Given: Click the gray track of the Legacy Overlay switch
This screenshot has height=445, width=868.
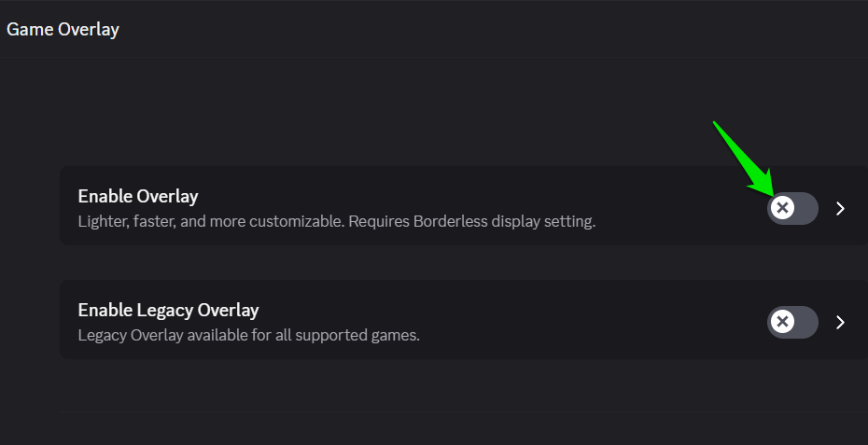Looking at the screenshot, I should tap(807, 322).
